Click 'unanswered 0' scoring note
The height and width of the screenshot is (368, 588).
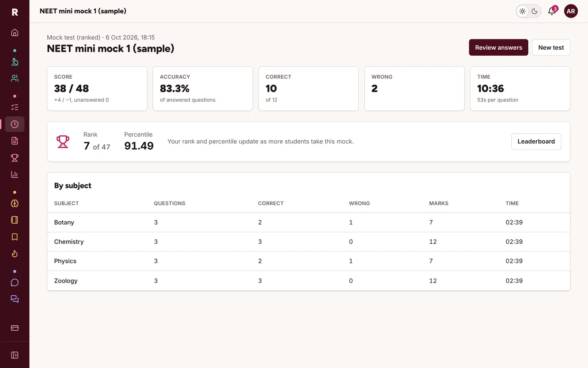pyautogui.click(x=91, y=100)
